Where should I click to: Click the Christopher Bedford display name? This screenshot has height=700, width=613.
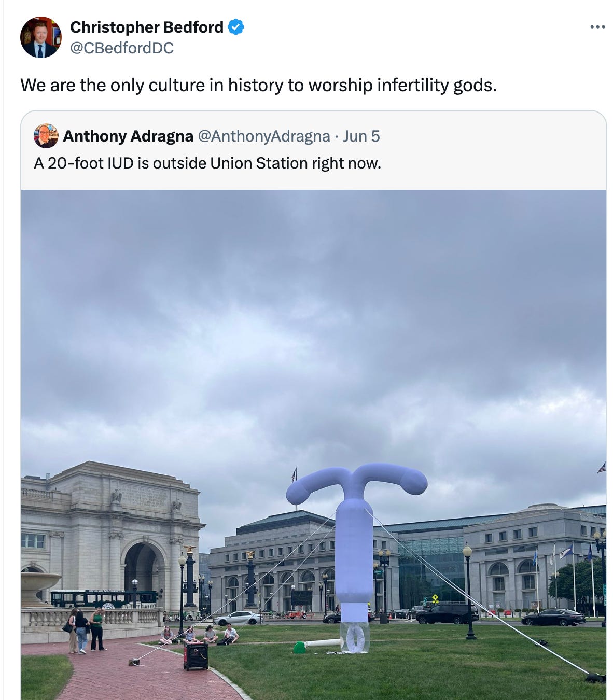[147, 27]
